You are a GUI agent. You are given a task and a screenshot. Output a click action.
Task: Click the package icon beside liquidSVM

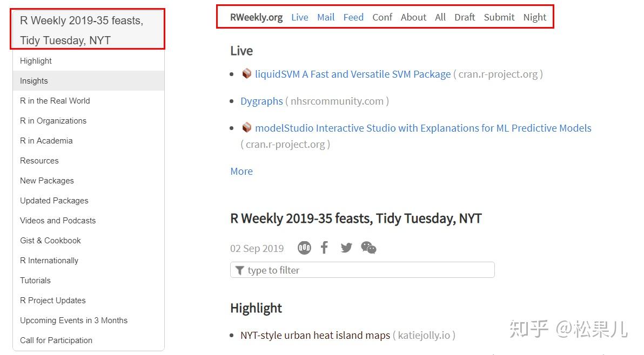(247, 73)
